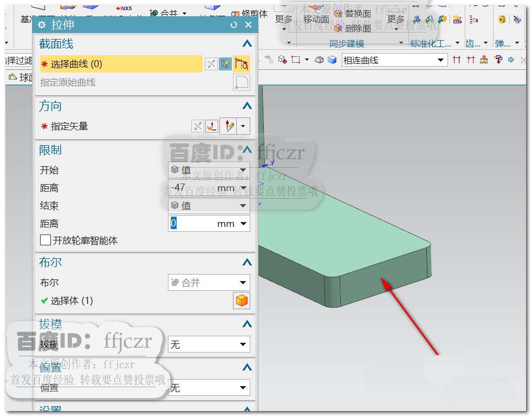Enable the 开放轮廓智能体 checkbox
Screen dimensions: 532x417
pyautogui.click(x=46, y=240)
